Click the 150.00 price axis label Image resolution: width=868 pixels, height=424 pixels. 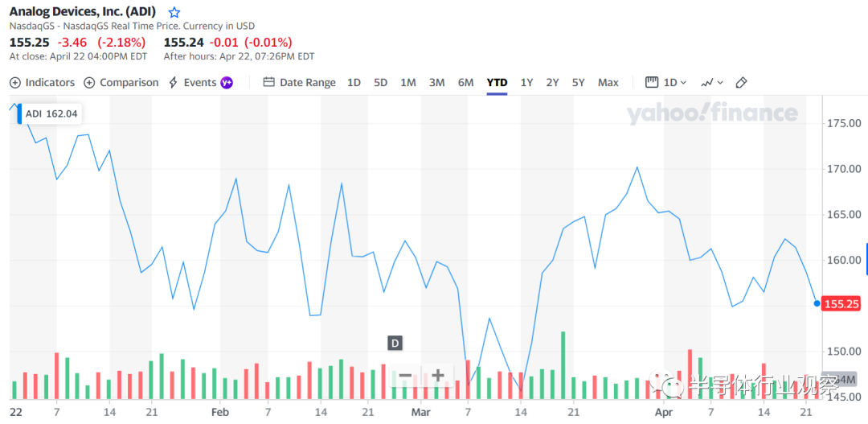click(x=842, y=352)
